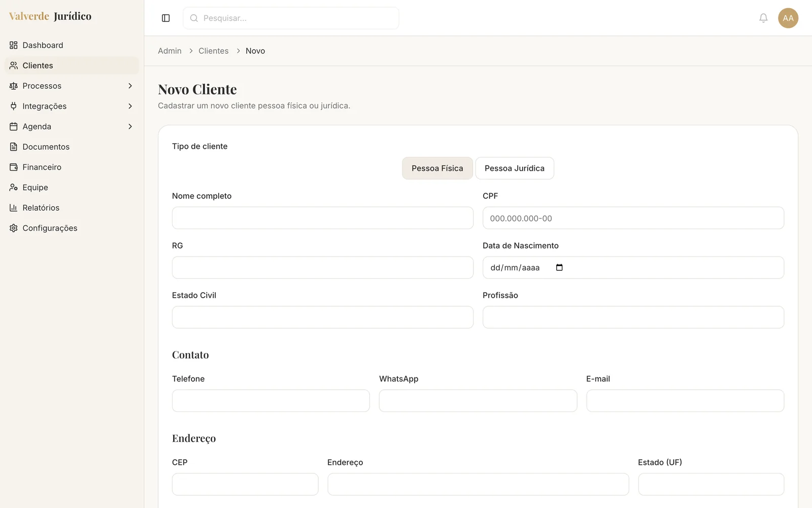Go to Financeiro section
The height and width of the screenshot is (508, 812).
72,167
